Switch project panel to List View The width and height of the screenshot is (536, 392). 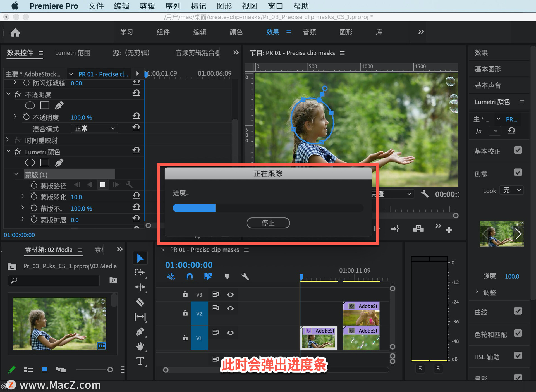click(x=28, y=370)
